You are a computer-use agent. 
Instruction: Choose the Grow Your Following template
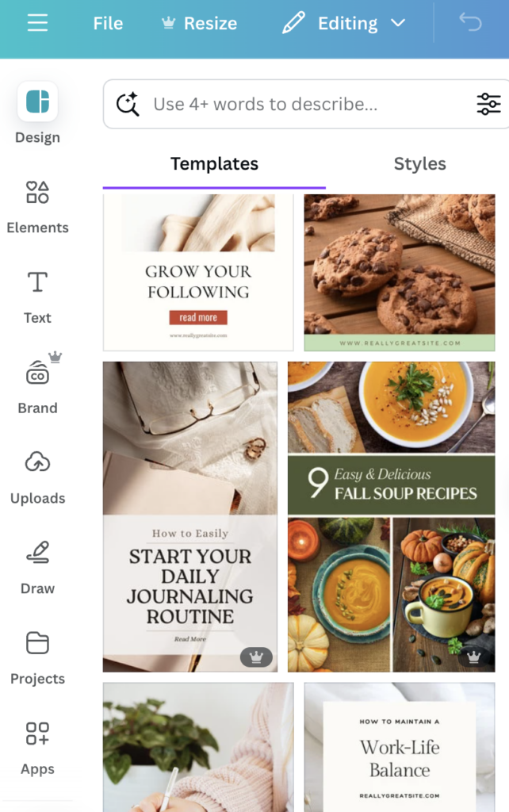(x=198, y=273)
